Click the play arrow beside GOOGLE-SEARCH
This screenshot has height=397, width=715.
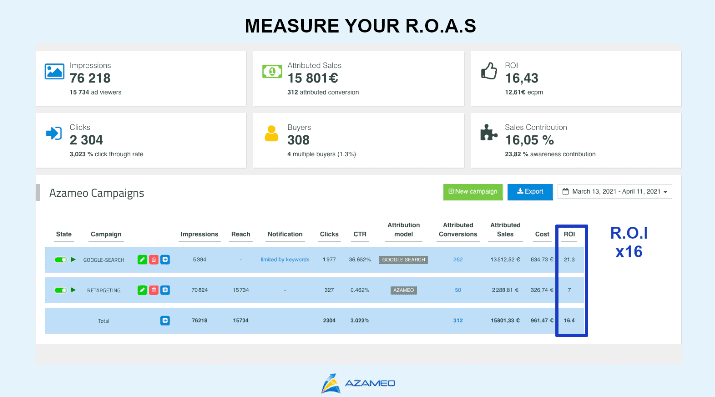pyautogui.click(x=73, y=259)
